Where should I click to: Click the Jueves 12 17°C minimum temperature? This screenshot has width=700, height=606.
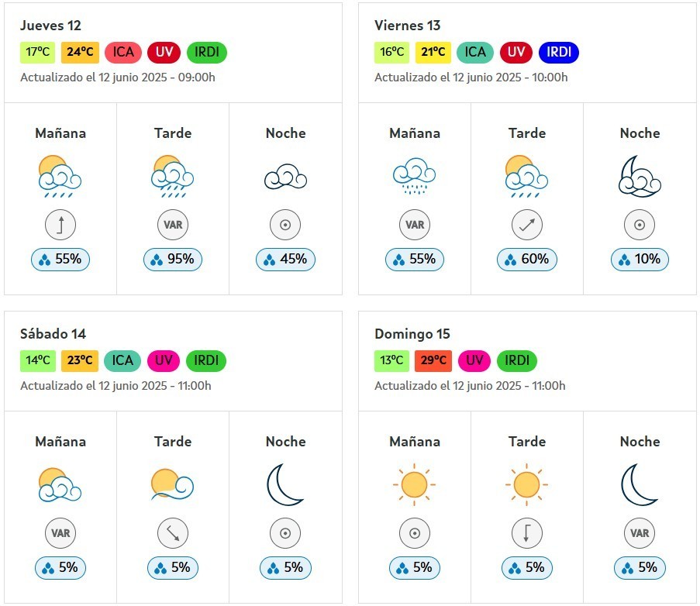[x=37, y=52]
